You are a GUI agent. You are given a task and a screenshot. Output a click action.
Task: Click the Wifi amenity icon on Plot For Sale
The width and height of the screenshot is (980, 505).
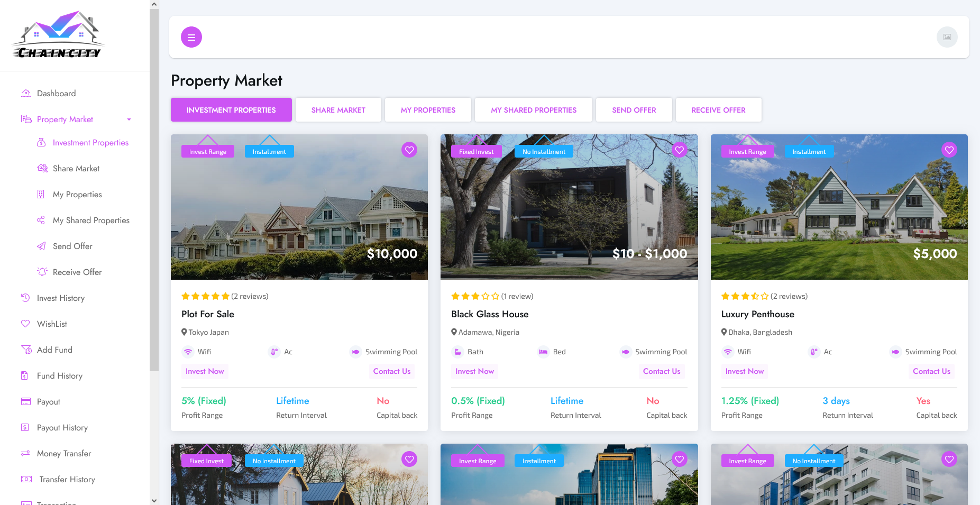tap(188, 352)
